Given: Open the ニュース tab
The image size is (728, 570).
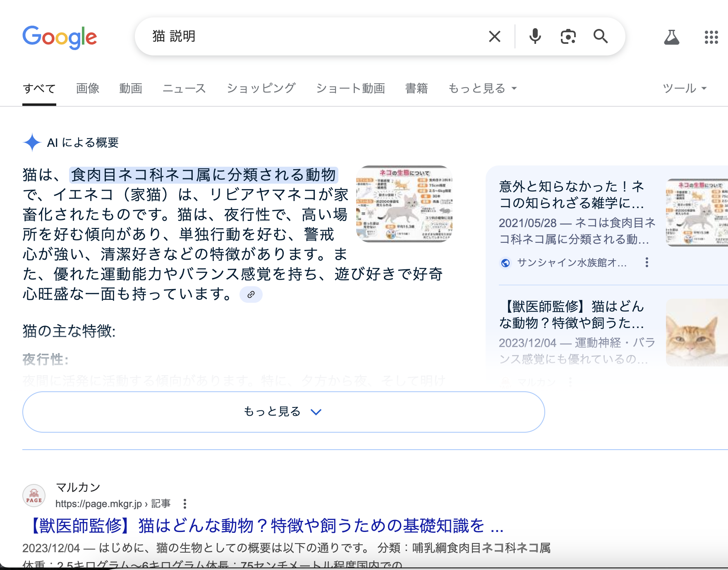Looking at the screenshot, I should 184,88.
